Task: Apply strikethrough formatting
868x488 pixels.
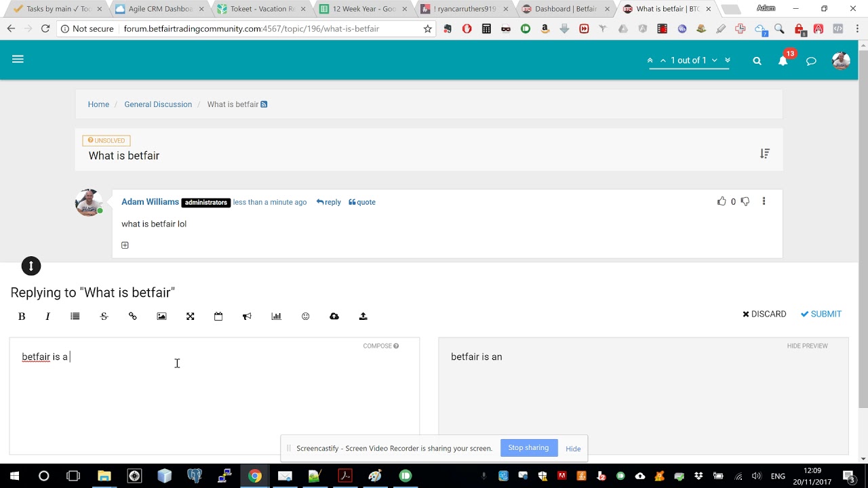Action: point(104,317)
